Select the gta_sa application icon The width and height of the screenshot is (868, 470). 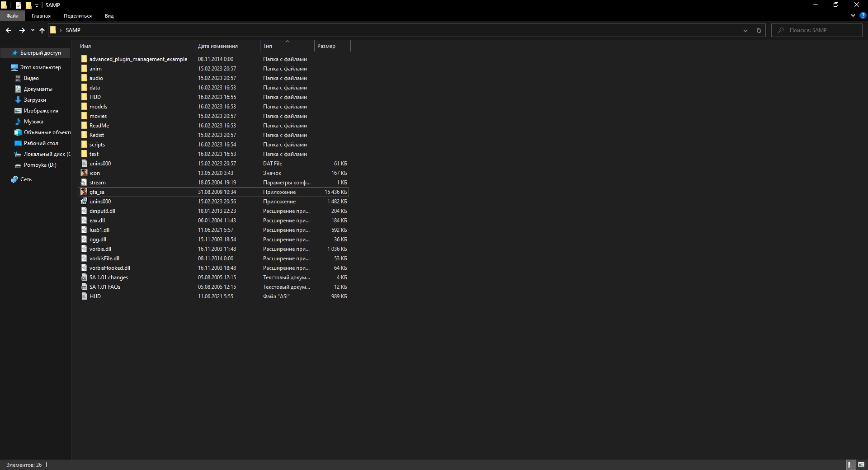pos(84,192)
